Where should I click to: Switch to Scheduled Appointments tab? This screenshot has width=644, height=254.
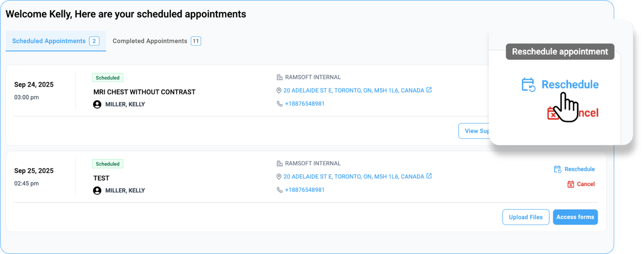coord(56,41)
